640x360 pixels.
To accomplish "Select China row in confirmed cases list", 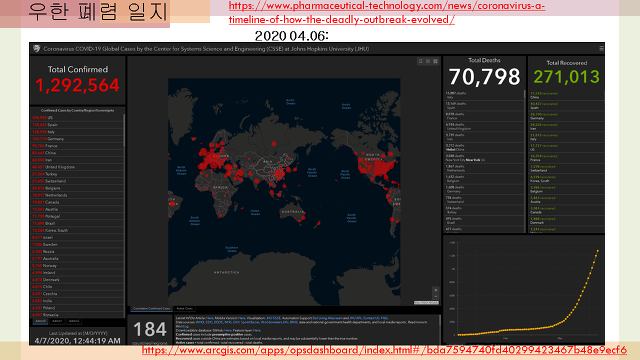I will (x=77, y=153).
